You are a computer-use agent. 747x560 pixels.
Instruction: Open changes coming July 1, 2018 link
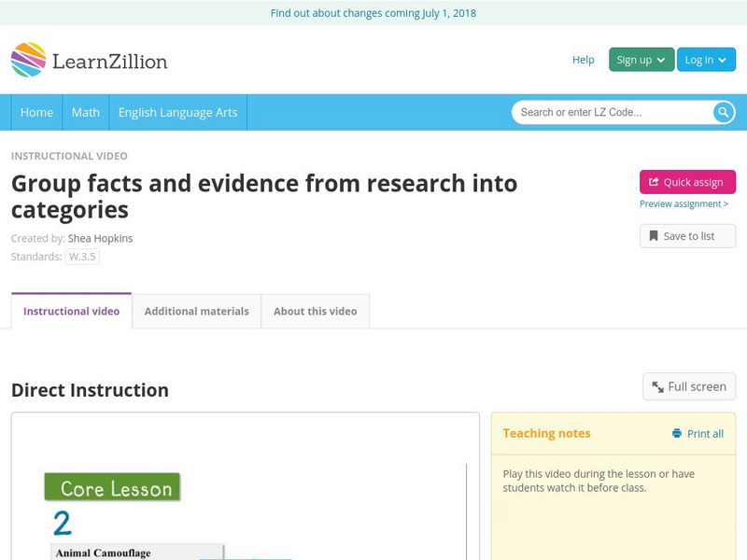coord(373,13)
